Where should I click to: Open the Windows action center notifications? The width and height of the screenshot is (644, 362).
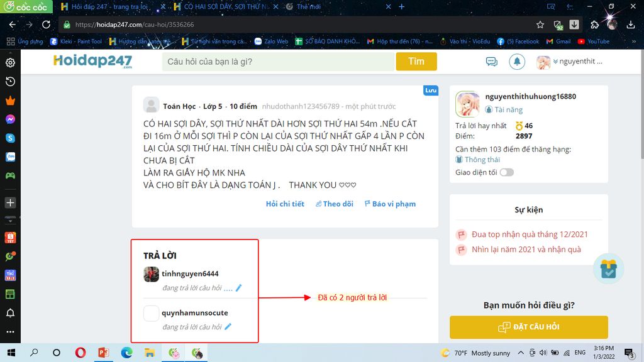click(629, 353)
